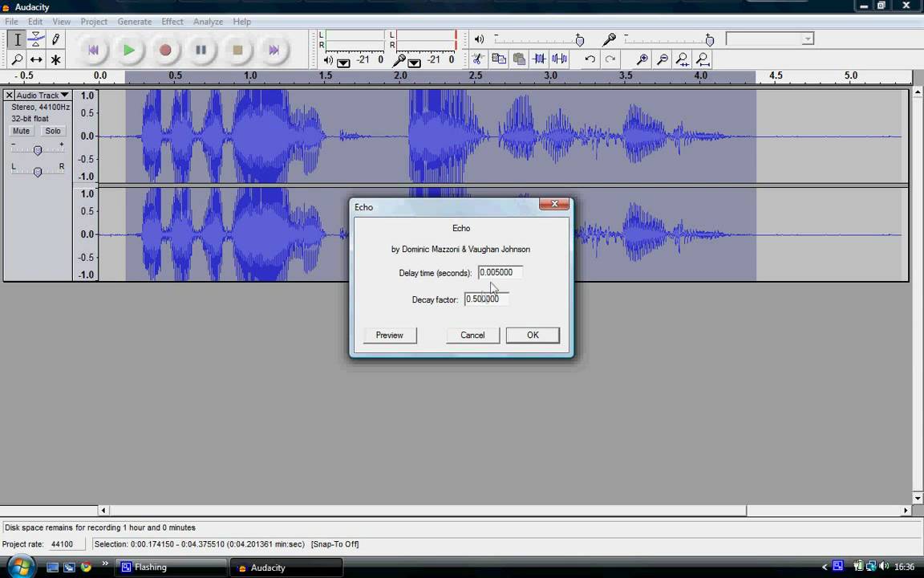This screenshot has width=924, height=578.
Task: Click Cancel in the Echo dialog
Action: [x=472, y=335]
